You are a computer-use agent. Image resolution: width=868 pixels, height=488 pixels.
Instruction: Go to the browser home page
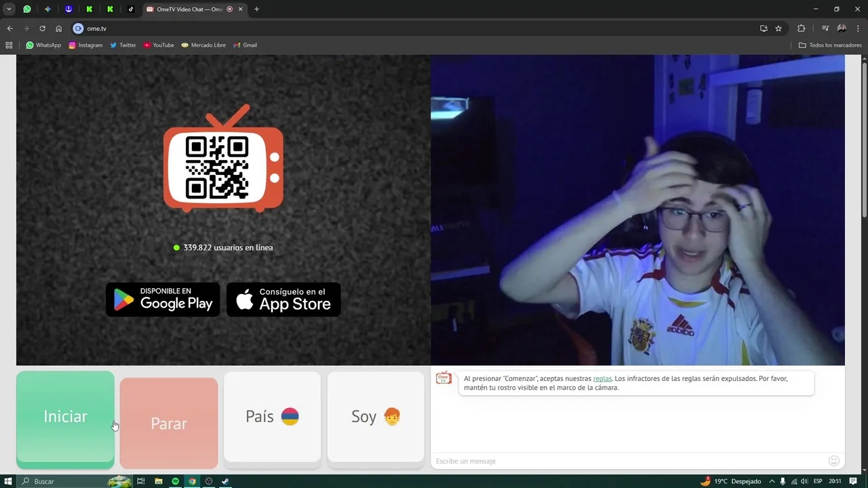click(x=58, y=28)
